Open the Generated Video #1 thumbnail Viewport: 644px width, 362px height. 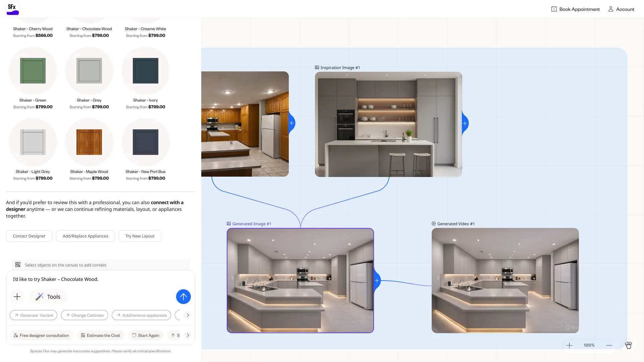tap(505, 281)
